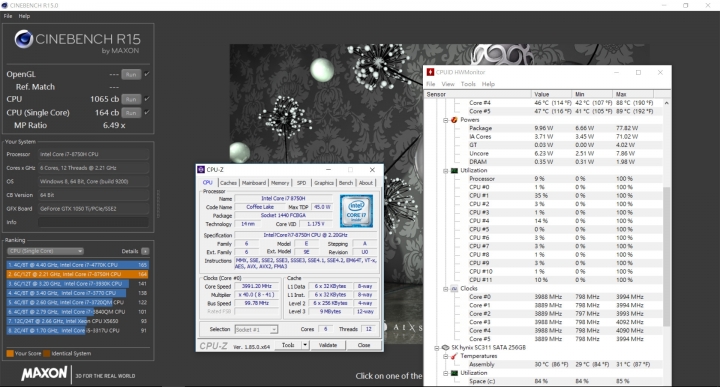Open the Socket #1 selection dropdown
720x387 pixels.
[256, 330]
